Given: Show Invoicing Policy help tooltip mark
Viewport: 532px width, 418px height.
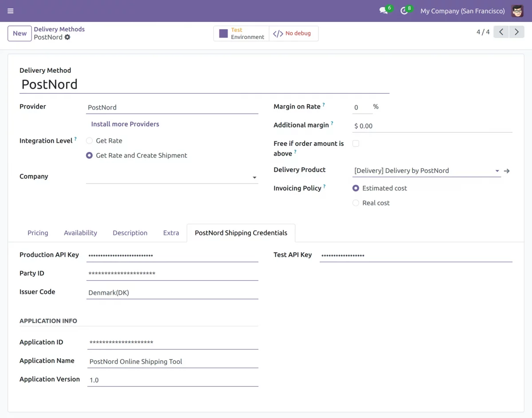Looking at the screenshot, I should [324, 186].
